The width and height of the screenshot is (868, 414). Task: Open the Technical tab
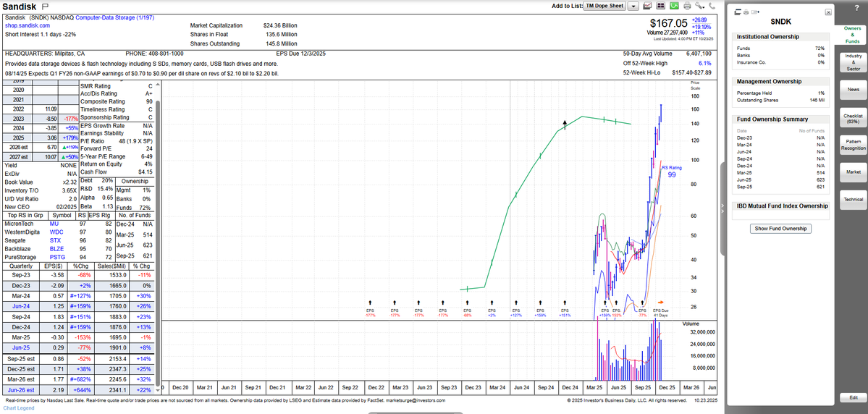tap(853, 199)
